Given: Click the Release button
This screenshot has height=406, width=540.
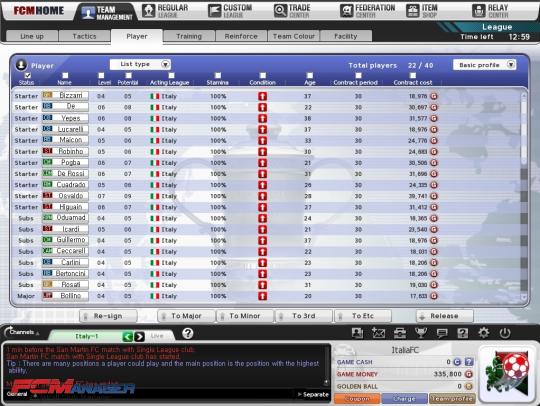Looking at the screenshot, I should point(445,316).
